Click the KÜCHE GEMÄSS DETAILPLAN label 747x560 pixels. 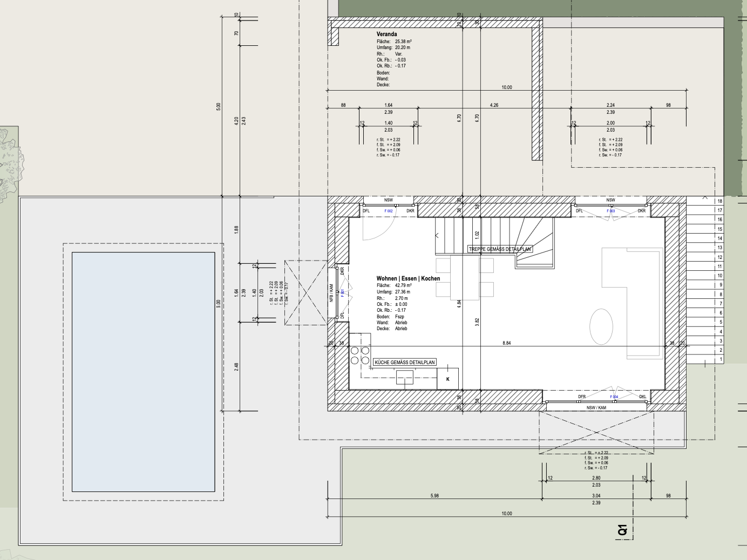[x=404, y=363]
